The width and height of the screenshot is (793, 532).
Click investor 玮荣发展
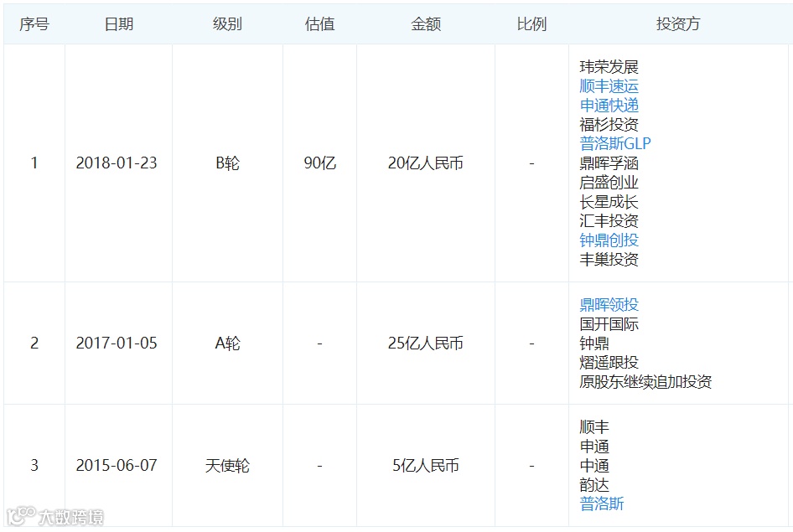click(x=609, y=67)
